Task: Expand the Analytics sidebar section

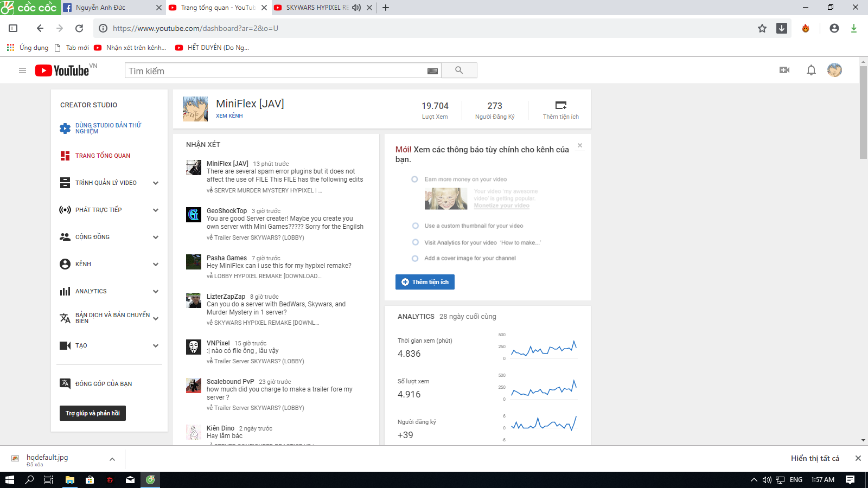Action: click(x=156, y=292)
